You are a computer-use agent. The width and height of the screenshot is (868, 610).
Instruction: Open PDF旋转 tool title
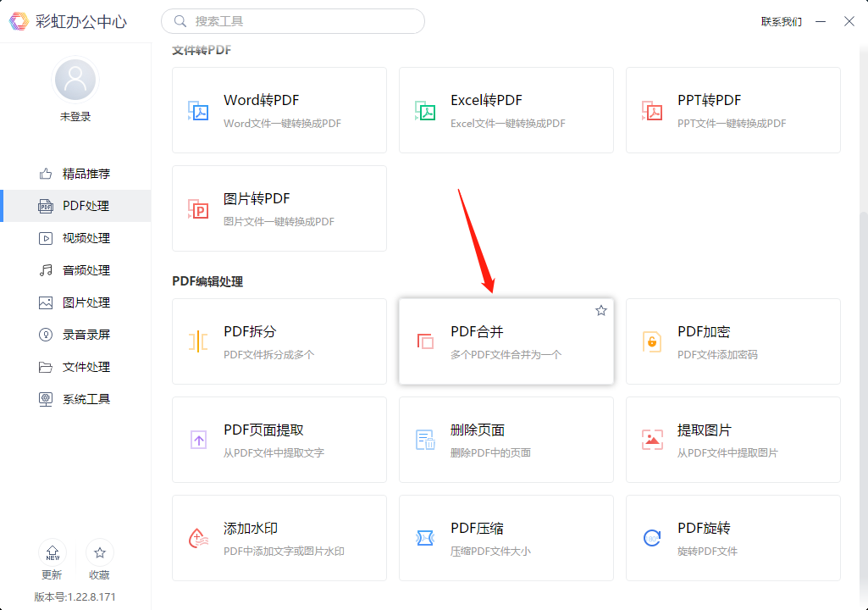coord(705,529)
